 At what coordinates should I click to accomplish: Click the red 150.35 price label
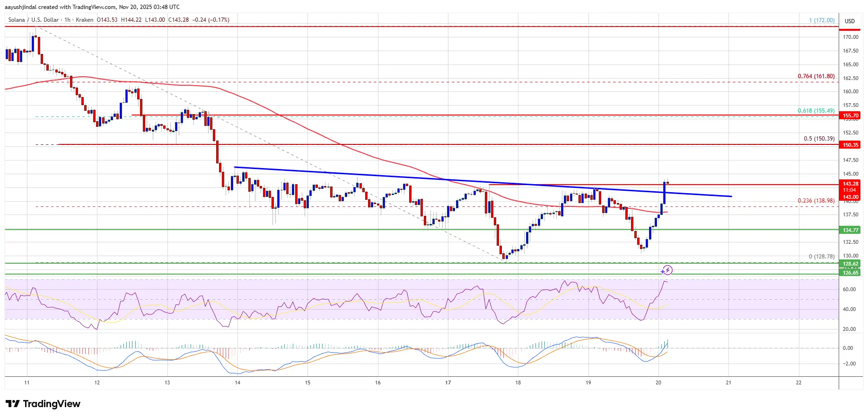[x=850, y=145]
